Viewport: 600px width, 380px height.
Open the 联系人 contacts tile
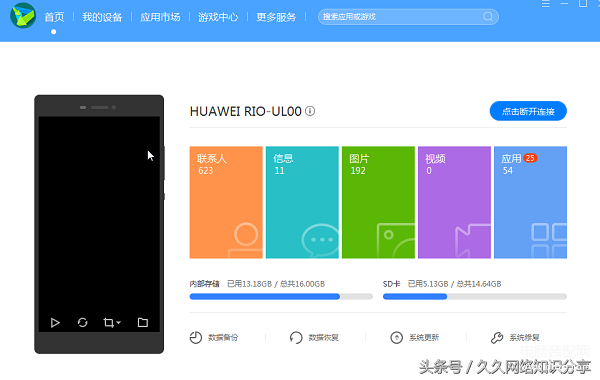tap(226, 202)
